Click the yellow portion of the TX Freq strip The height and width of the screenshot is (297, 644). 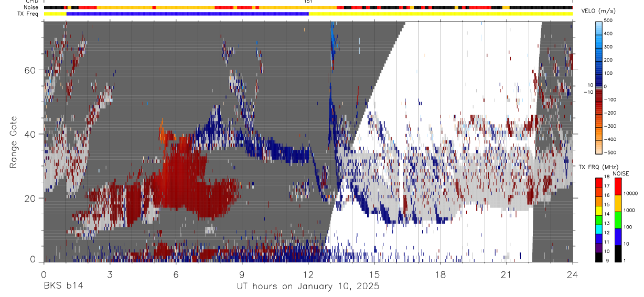pos(441,14)
